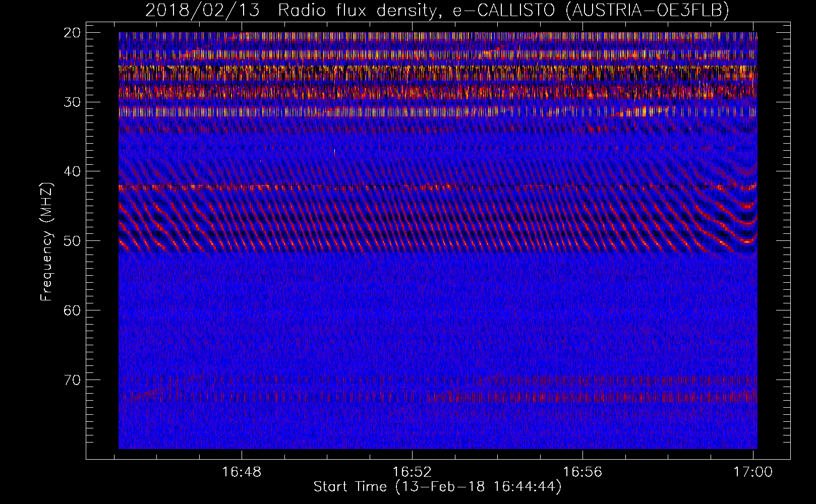Click the plot title with date 2018/02/13
816x504 pixels.
coord(437,10)
